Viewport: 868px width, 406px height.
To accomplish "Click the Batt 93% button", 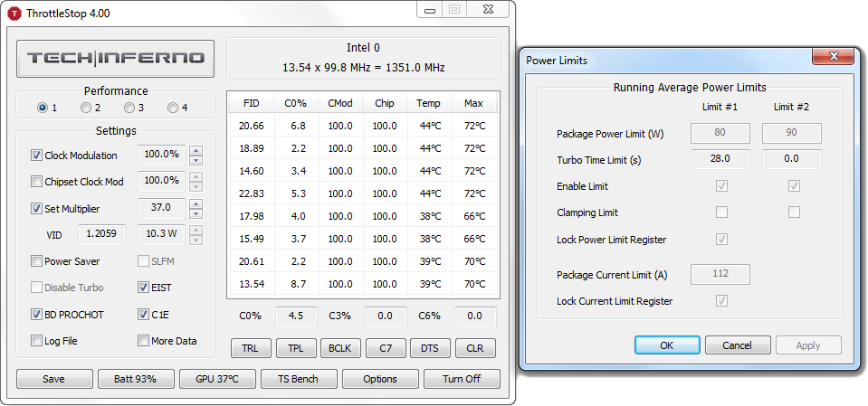I will pyautogui.click(x=136, y=379).
